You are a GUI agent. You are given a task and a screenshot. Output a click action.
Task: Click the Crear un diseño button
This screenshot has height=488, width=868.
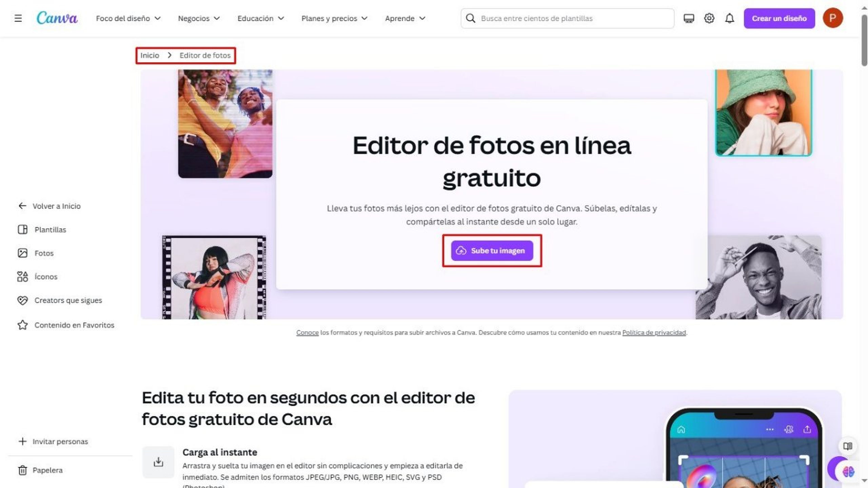point(779,18)
